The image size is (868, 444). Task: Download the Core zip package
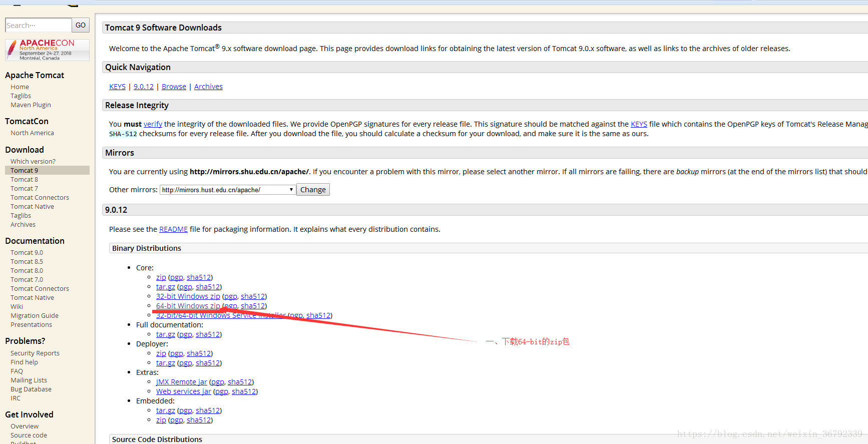[161, 277]
